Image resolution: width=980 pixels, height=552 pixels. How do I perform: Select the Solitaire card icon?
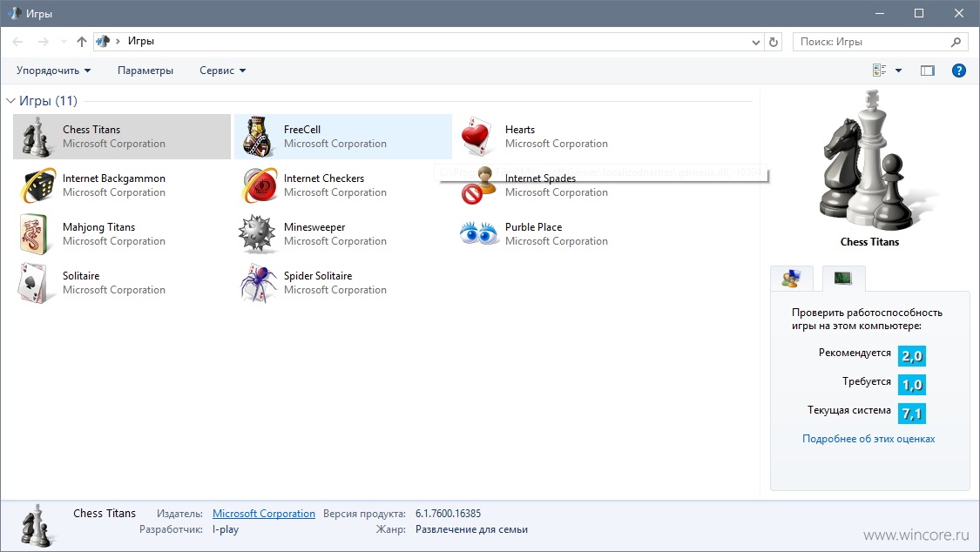(x=35, y=283)
